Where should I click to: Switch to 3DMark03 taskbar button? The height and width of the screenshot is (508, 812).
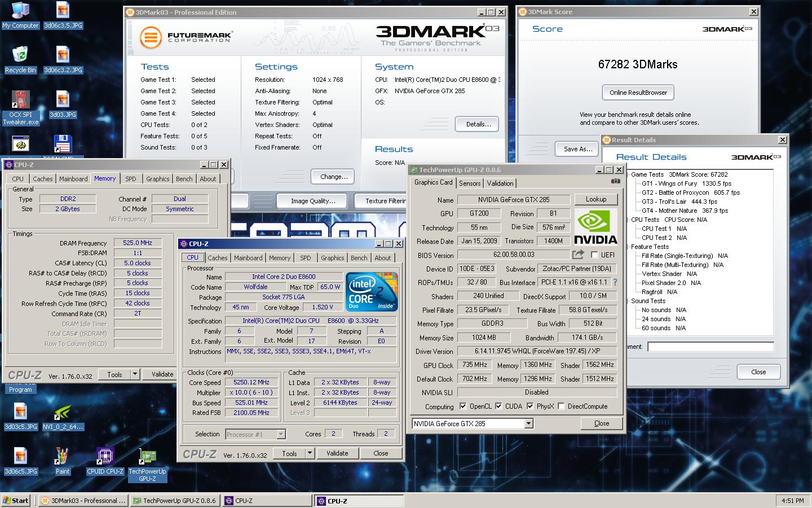[83, 501]
